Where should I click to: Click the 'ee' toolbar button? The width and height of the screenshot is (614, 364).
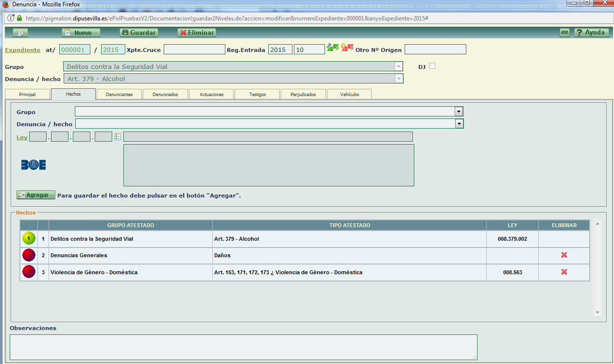tap(564, 33)
